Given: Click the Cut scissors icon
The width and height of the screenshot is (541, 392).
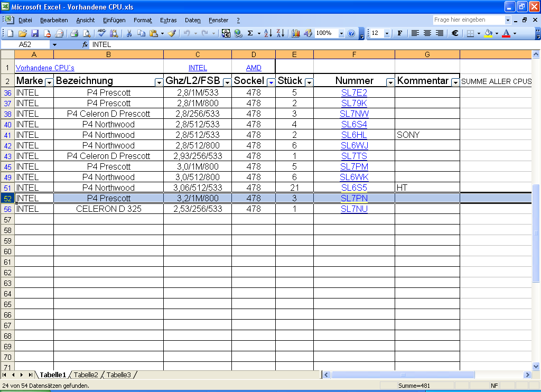Looking at the screenshot, I should pos(129,33).
